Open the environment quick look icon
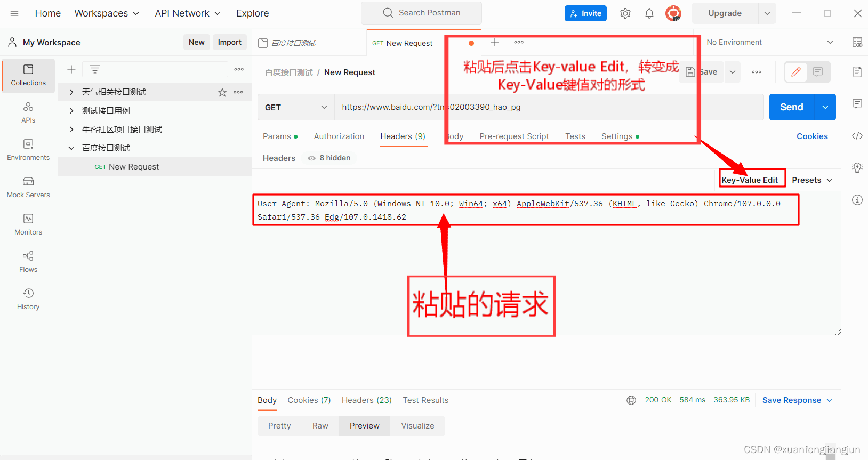This screenshot has width=868, height=460. click(857, 43)
